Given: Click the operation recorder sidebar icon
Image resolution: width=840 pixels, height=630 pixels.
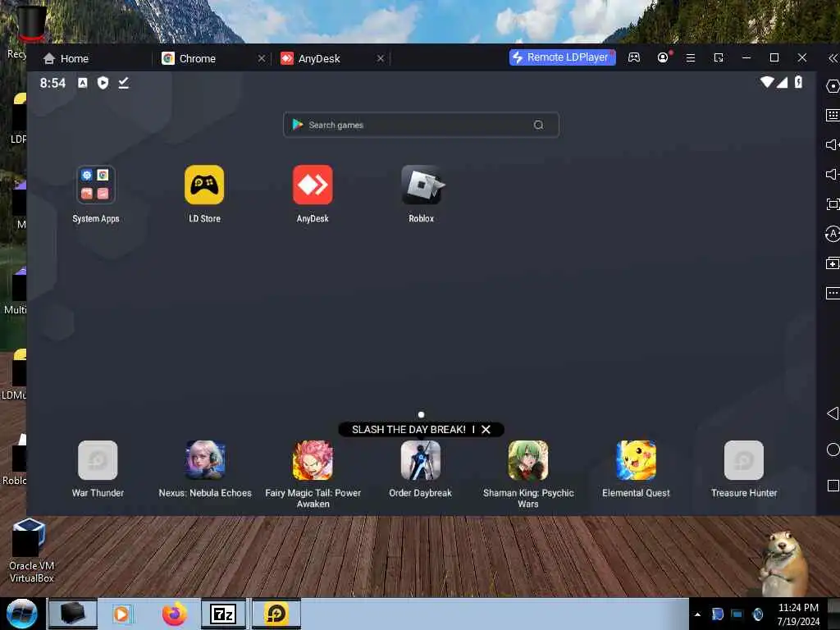Looking at the screenshot, I should (x=833, y=234).
